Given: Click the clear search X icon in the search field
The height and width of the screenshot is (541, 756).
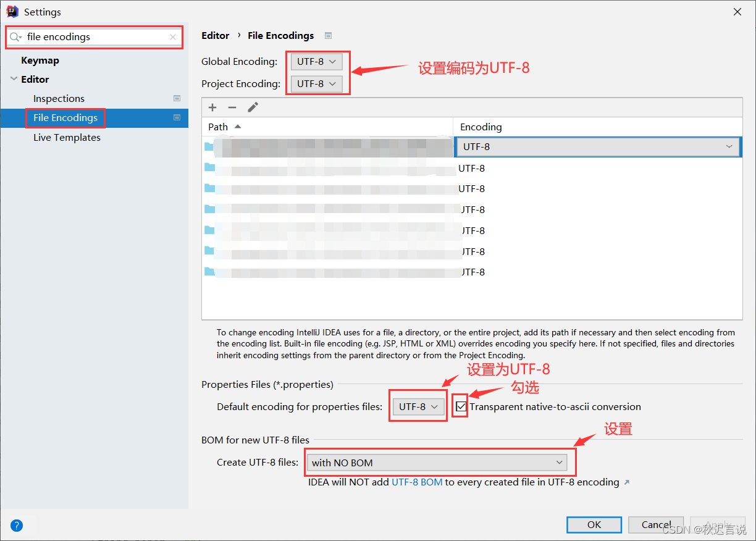Looking at the screenshot, I should [172, 37].
